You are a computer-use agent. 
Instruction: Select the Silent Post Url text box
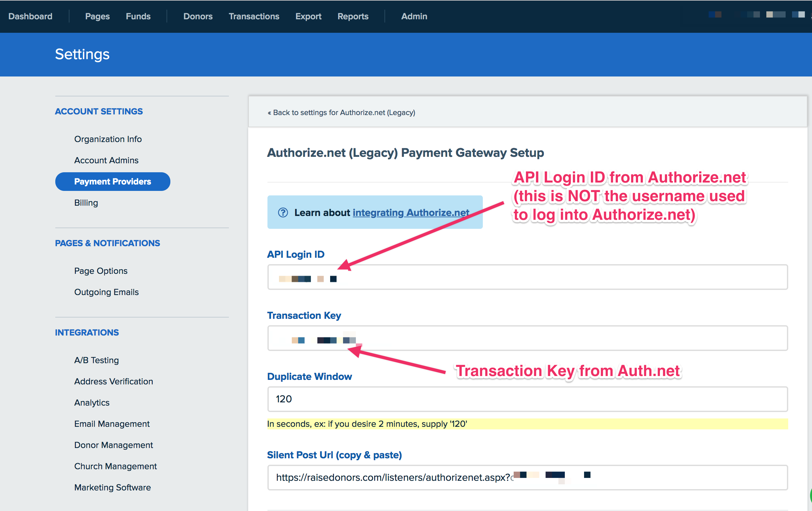click(527, 477)
